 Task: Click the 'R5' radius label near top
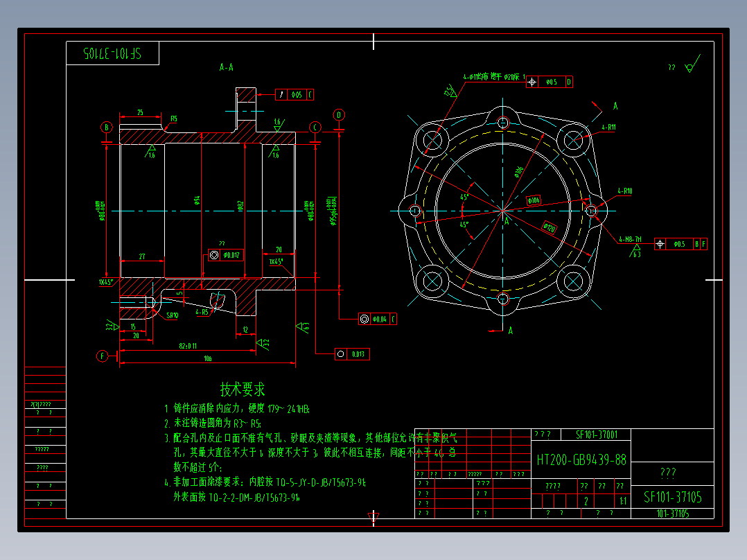(174, 119)
